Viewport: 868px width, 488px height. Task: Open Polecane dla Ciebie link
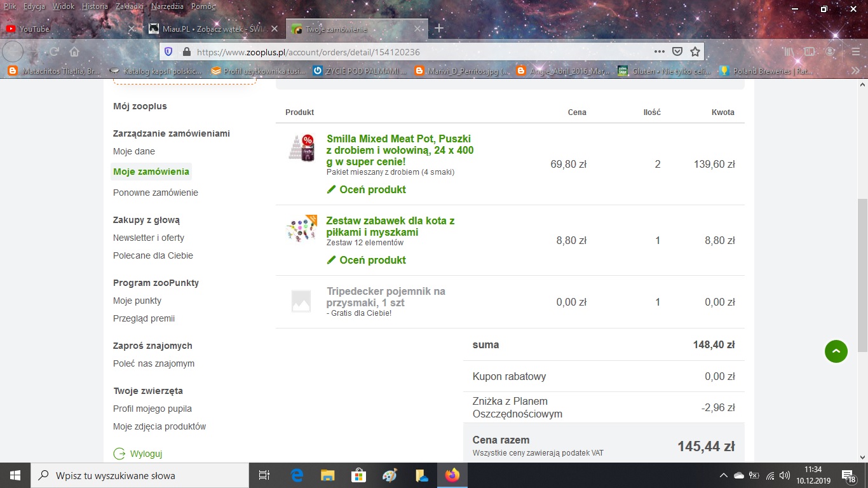click(153, 255)
